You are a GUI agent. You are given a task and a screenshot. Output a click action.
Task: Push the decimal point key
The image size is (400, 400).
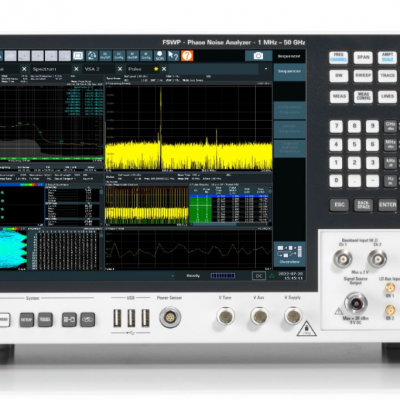pos(354,181)
